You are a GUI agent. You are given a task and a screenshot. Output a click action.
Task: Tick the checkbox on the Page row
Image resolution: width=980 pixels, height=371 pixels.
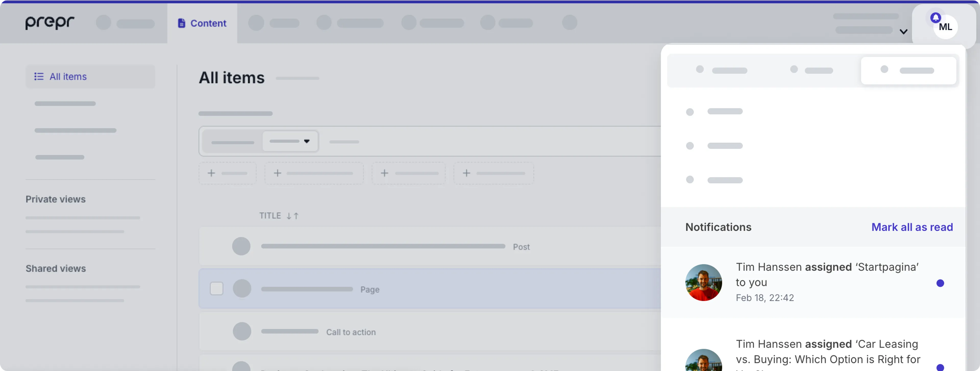pyautogui.click(x=216, y=289)
